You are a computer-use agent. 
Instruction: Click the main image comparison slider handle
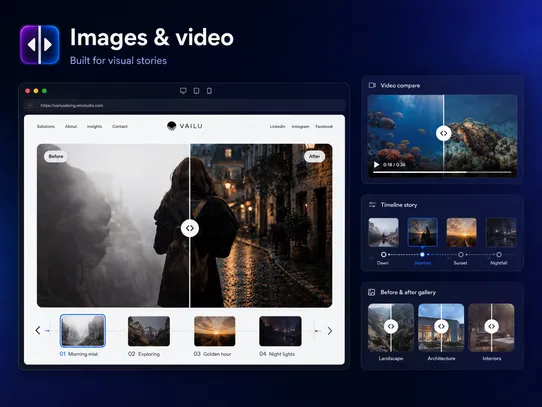point(190,228)
